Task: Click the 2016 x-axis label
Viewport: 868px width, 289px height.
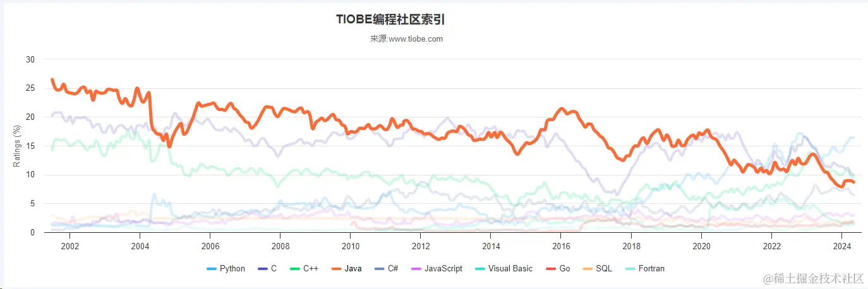Action: pos(561,245)
